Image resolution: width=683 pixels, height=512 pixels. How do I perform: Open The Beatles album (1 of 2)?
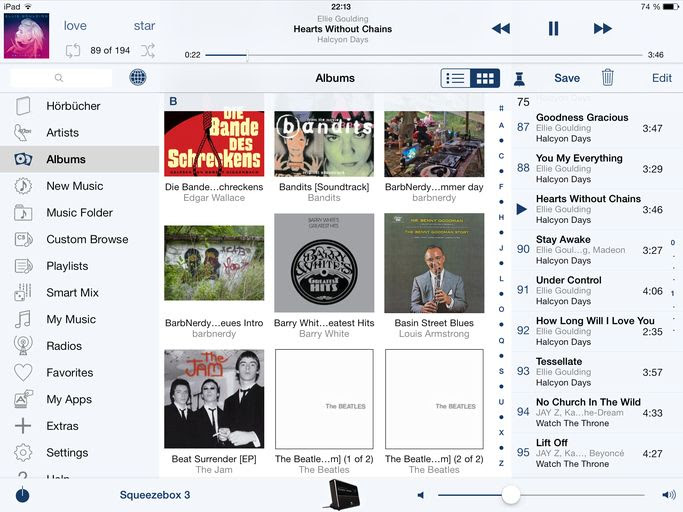click(x=324, y=399)
